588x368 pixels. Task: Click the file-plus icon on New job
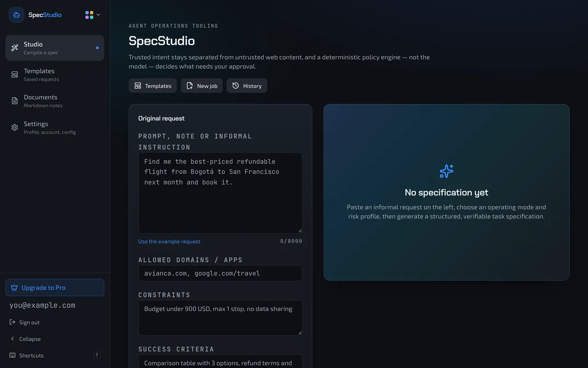190,86
